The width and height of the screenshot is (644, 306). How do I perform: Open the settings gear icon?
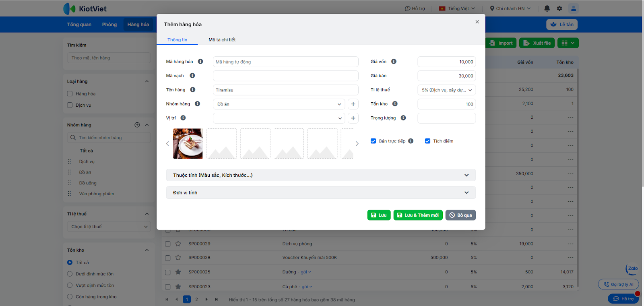(x=559, y=8)
